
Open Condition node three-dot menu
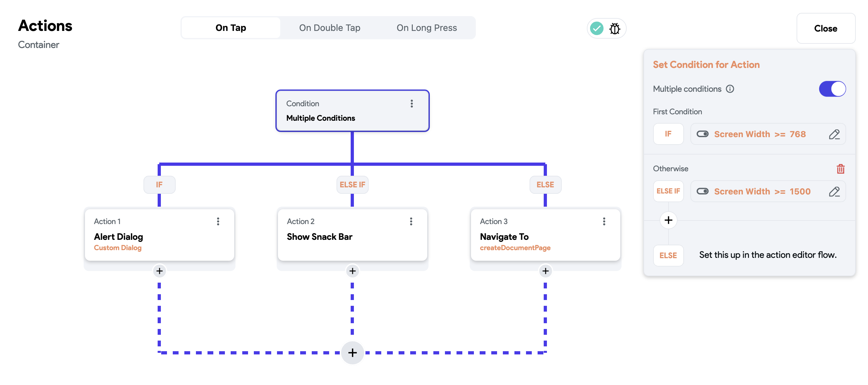tap(411, 104)
